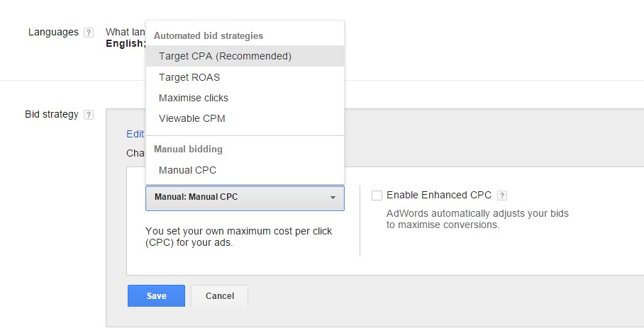Click the Manual bidding group header
The width and height of the screenshot is (644, 328).
[188, 149]
